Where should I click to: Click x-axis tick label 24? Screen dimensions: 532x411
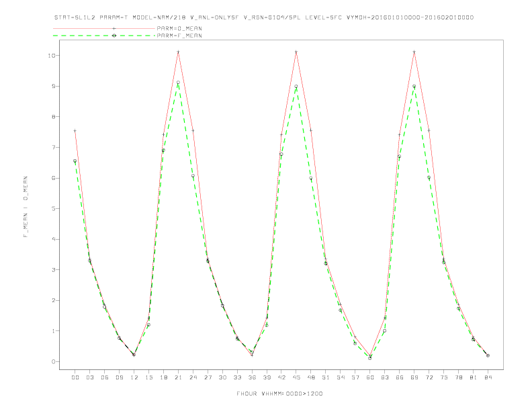[x=193, y=377]
